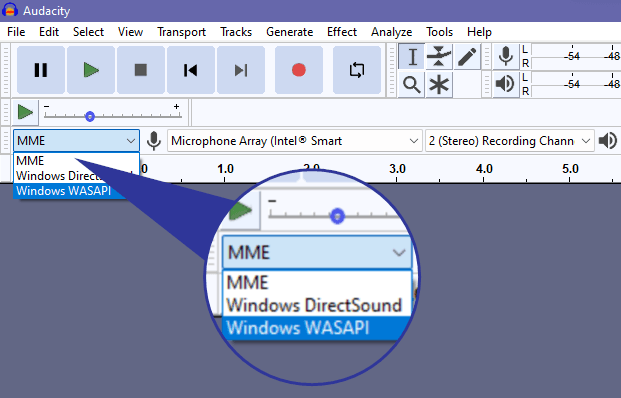Viewport: 621px width, 398px height.
Task: Start playback with the large Play button
Action: (91, 70)
